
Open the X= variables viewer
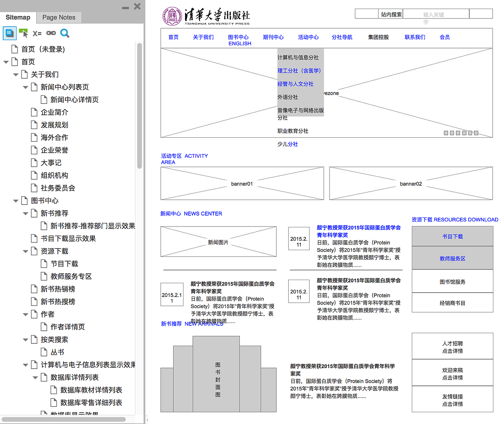37,33
